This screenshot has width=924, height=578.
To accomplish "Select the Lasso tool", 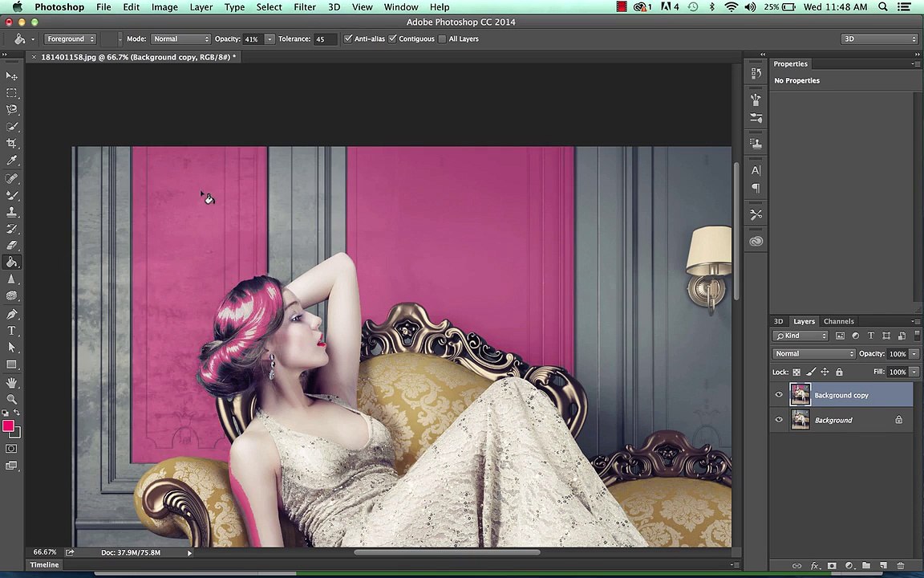I will click(x=11, y=110).
